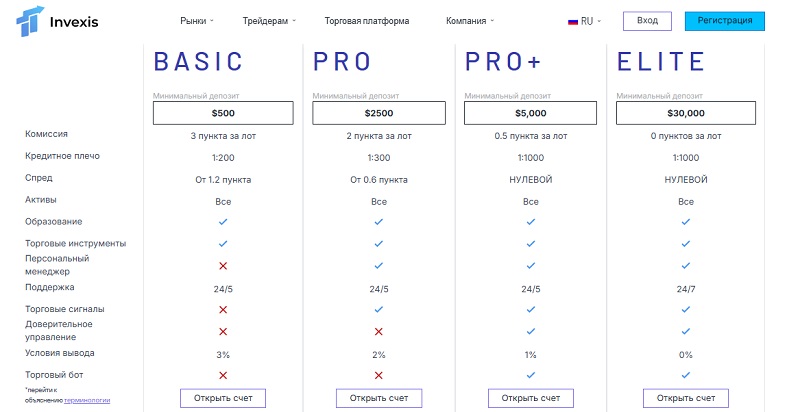Image resolution: width=800 pixels, height=412 pixels.
Task: Click PRO's checkmark for Торговые сигналы
Action: tap(379, 310)
